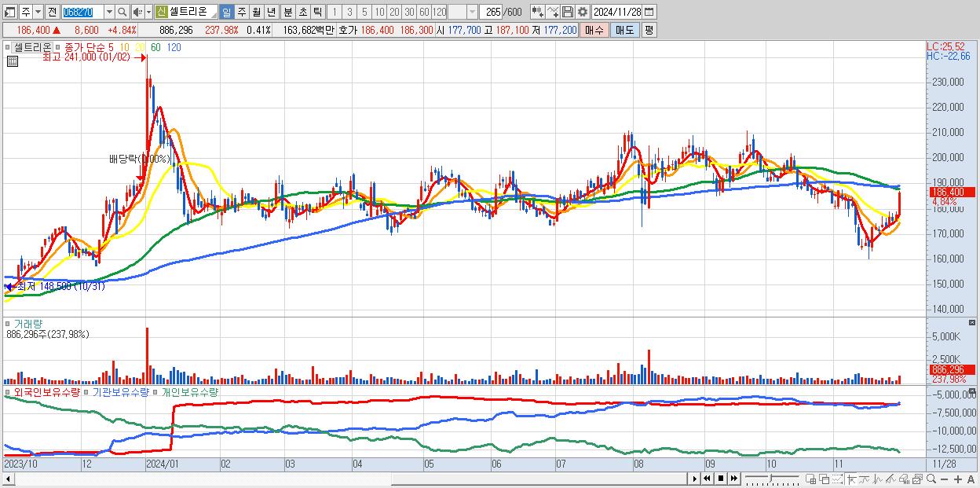980x488 pixels.
Task: Click the 평 button
Action: click(649, 30)
